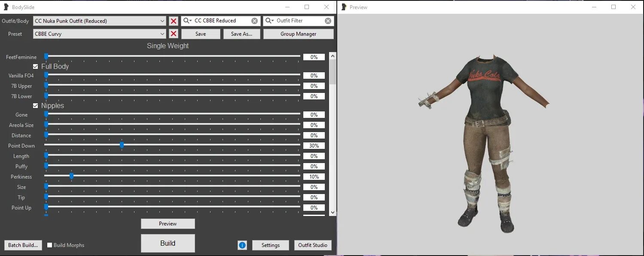Screen dimensions: 644x256
Task: Click the Vanilla FO4 slider track
Action: (172, 75)
